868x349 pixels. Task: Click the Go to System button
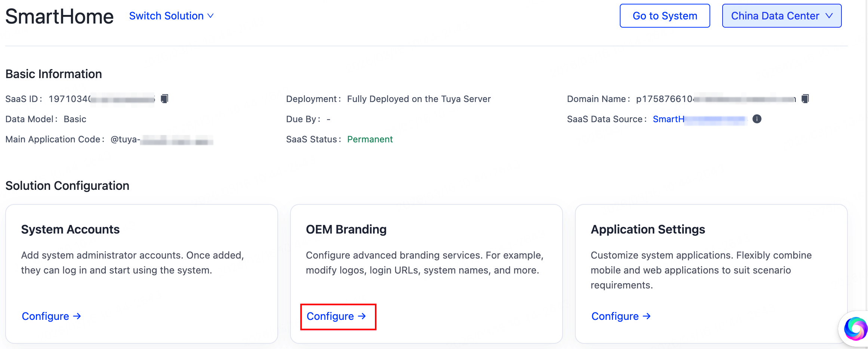pyautogui.click(x=665, y=16)
